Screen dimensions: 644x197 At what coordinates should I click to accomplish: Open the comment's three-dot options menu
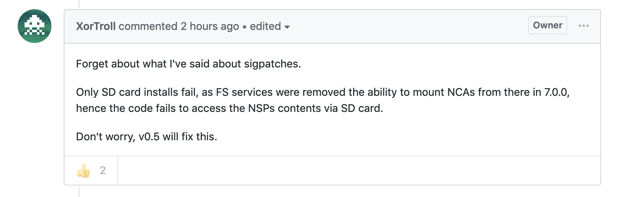click(x=583, y=26)
